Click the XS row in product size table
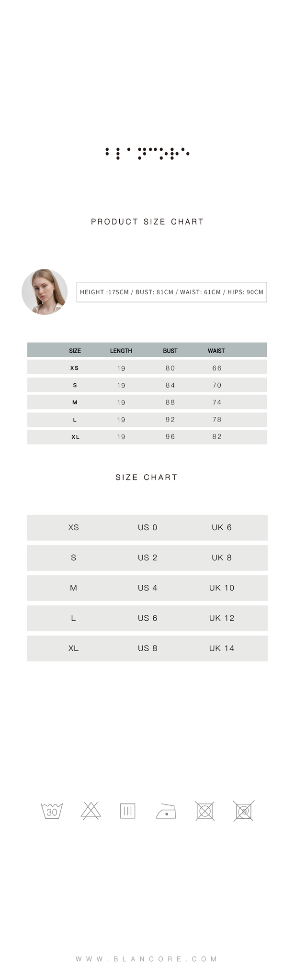 [x=147, y=367]
